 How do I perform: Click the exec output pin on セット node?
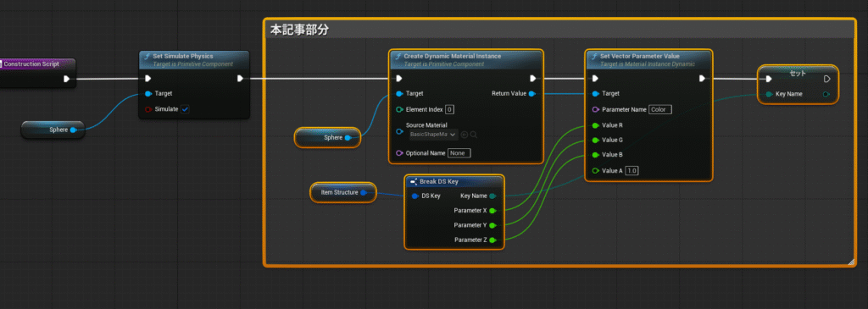(x=827, y=79)
